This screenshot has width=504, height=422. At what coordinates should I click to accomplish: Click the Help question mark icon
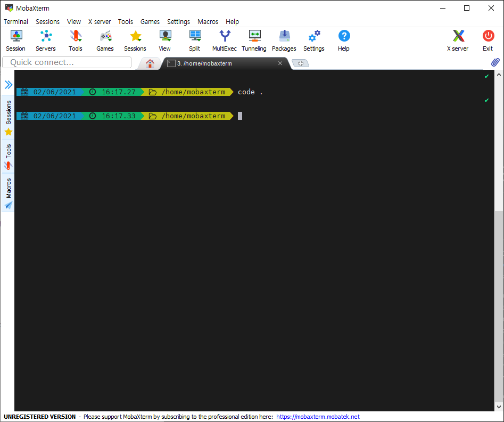click(344, 40)
